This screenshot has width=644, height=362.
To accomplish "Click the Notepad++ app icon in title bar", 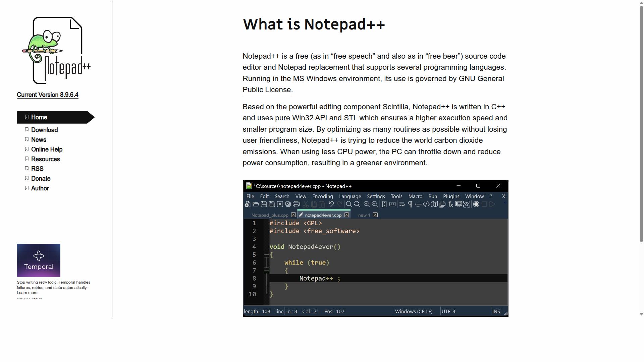I will coord(249,186).
